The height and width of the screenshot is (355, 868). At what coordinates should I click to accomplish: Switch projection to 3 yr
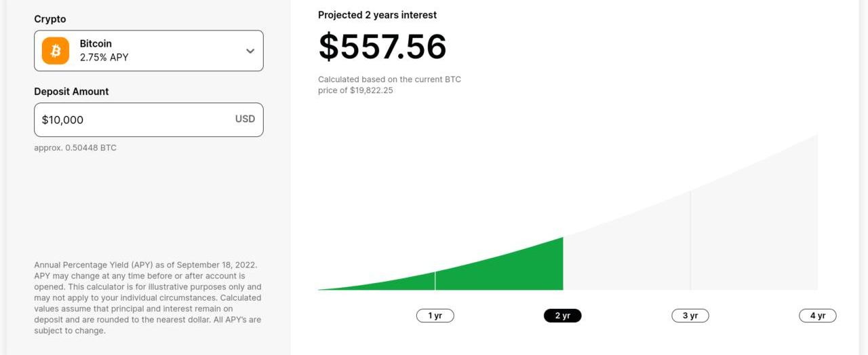tap(690, 316)
